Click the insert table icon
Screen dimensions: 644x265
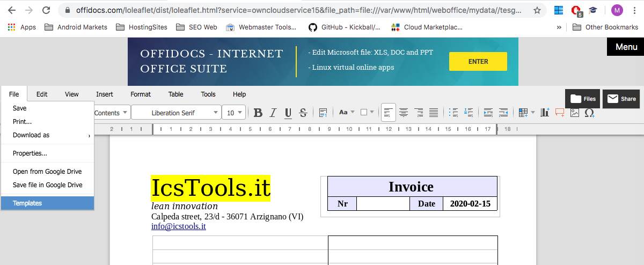(x=523, y=113)
